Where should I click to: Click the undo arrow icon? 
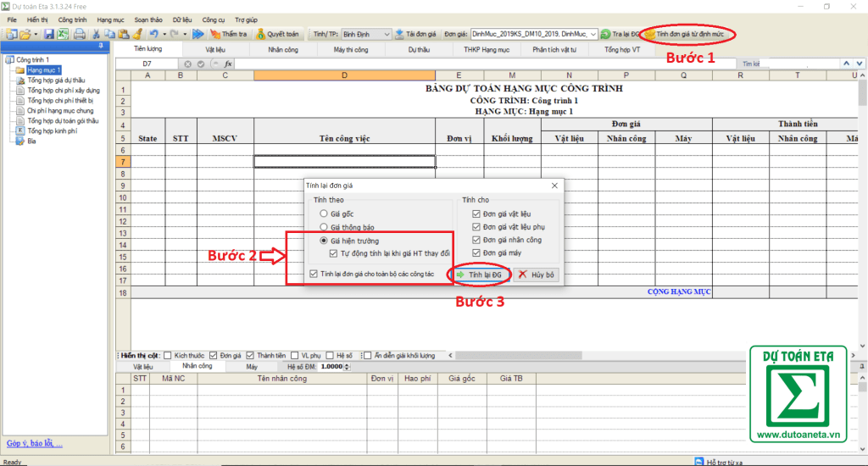coord(154,34)
